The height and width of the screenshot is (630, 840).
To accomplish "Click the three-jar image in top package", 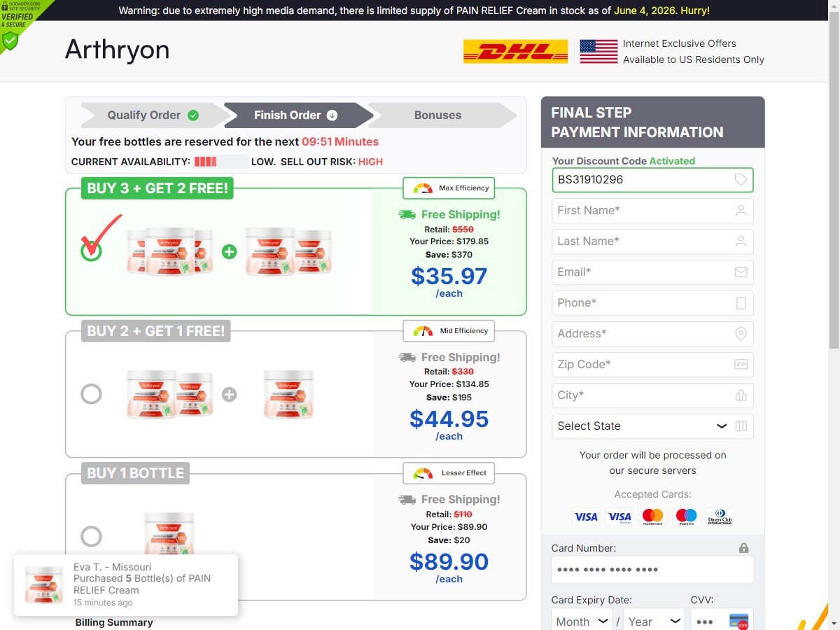I will point(169,251).
